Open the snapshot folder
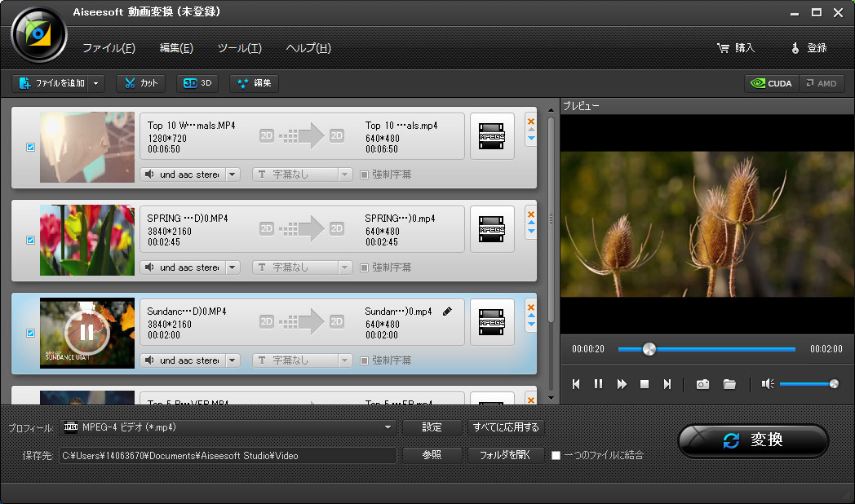 (x=729, y=384)
